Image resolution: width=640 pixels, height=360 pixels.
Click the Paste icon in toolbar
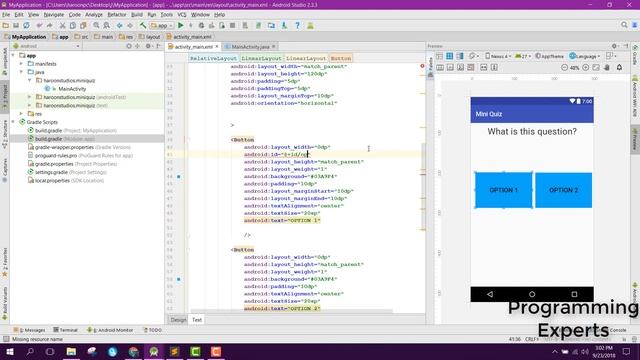tap(83, 25)
